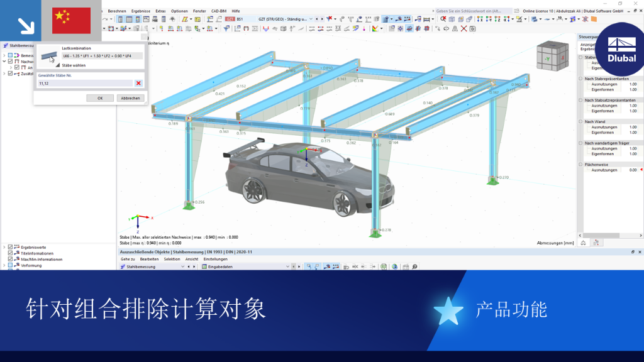Screen dimensions: 644x362
Task: Click the result diagram curve icon in second toolbar
Action: click(266, 29)
